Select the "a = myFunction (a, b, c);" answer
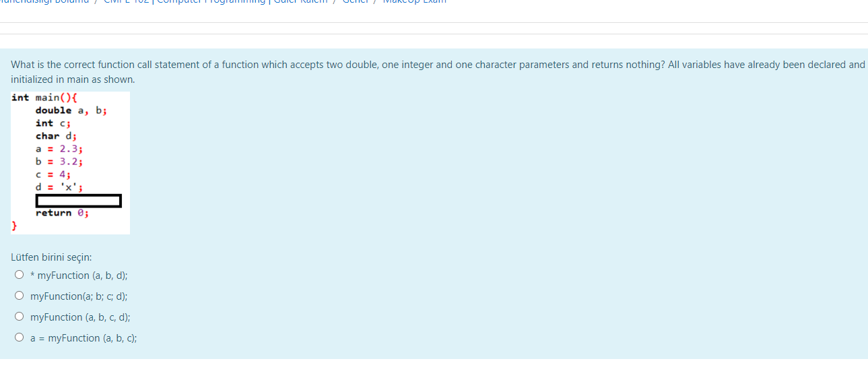 pos(20,336)
